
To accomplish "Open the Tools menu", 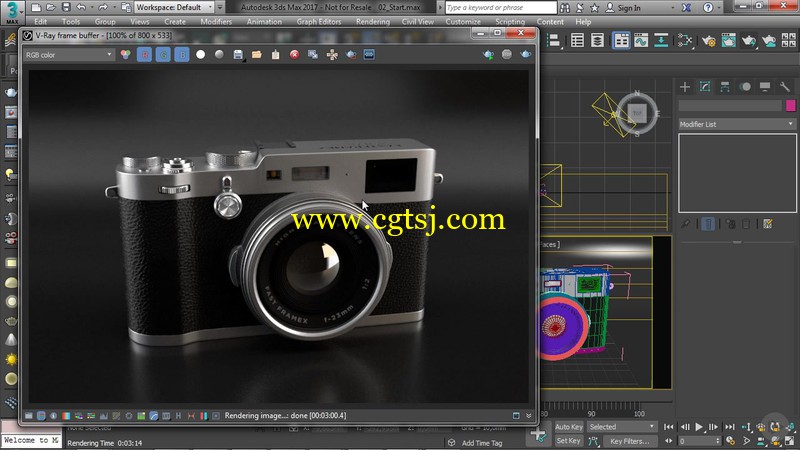I will (x=70, y=21).
